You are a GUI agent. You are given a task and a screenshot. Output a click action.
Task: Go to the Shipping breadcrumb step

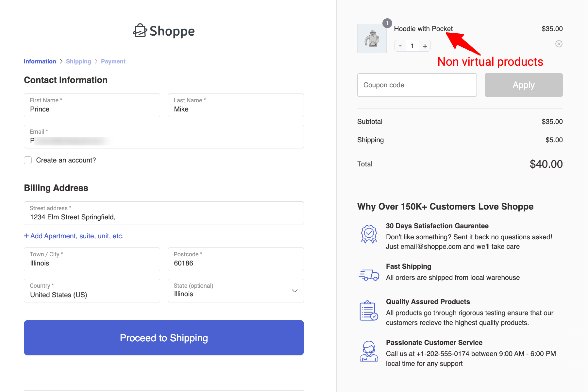click(x=78, y=61)
